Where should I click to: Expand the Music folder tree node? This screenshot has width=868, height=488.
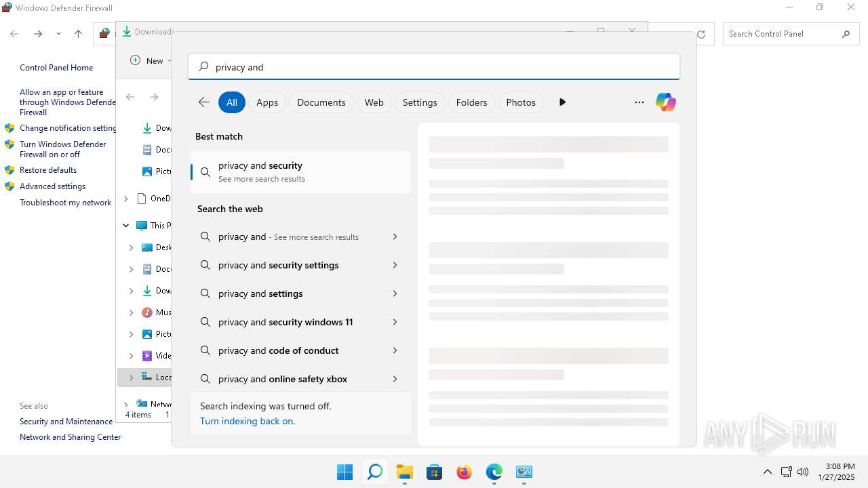131,312
